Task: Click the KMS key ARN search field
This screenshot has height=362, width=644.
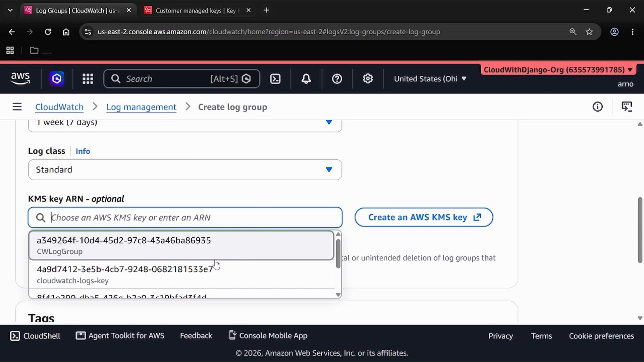Action: (x=185, y=218)
